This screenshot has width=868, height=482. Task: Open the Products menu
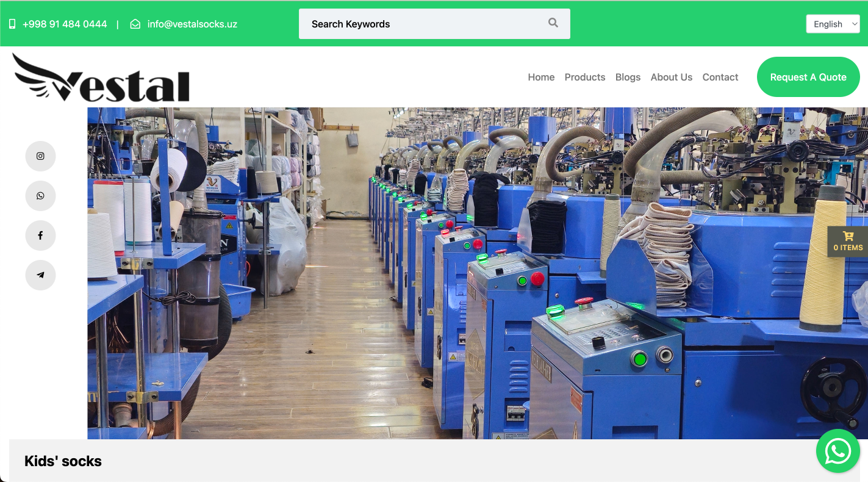[x=584, y=77]
